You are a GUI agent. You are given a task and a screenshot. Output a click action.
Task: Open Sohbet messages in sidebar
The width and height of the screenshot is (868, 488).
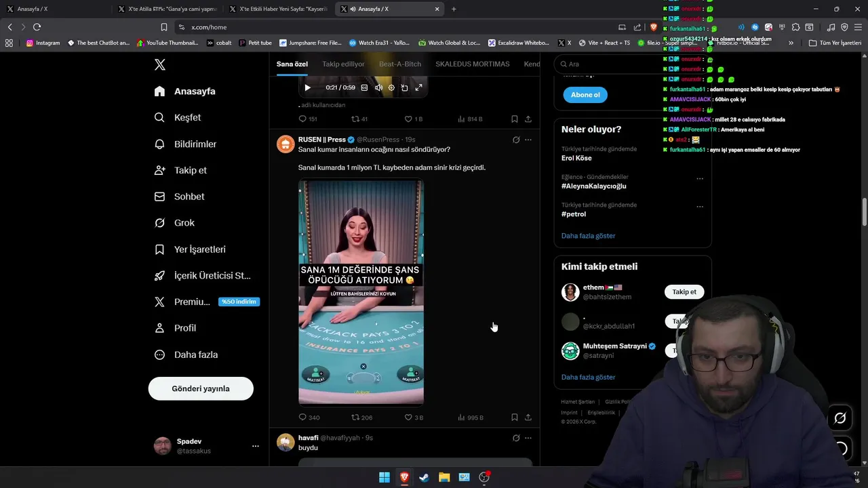[180, 197]
